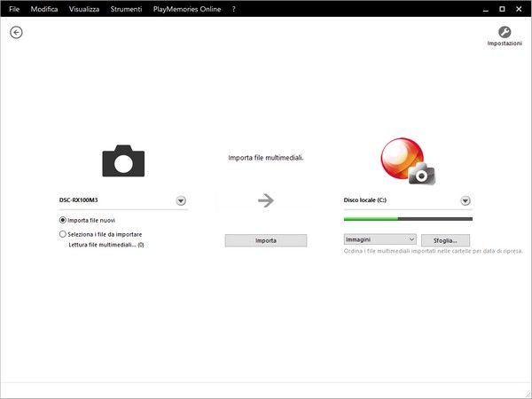This screenshot has width=532, height=399.
Task: Open the Strumenti menu
Action: [124, 8]
